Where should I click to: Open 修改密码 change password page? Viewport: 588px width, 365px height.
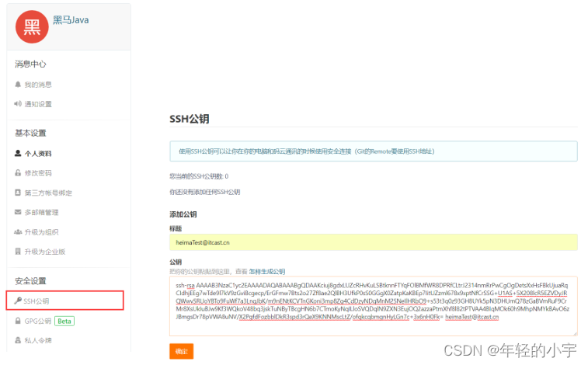pos(38,173)
